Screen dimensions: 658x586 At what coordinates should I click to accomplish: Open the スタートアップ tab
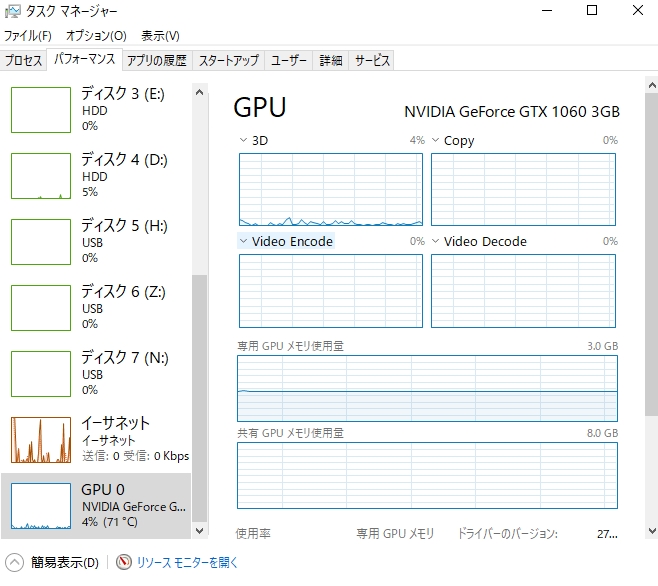pyautogui.click(x=228, y=60)
